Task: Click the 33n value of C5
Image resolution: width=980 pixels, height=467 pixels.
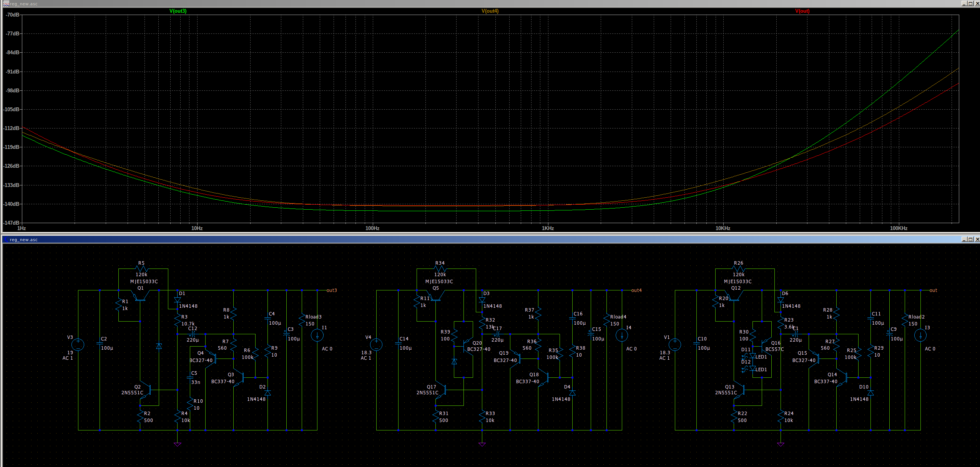Action: [x=196, y=382]
